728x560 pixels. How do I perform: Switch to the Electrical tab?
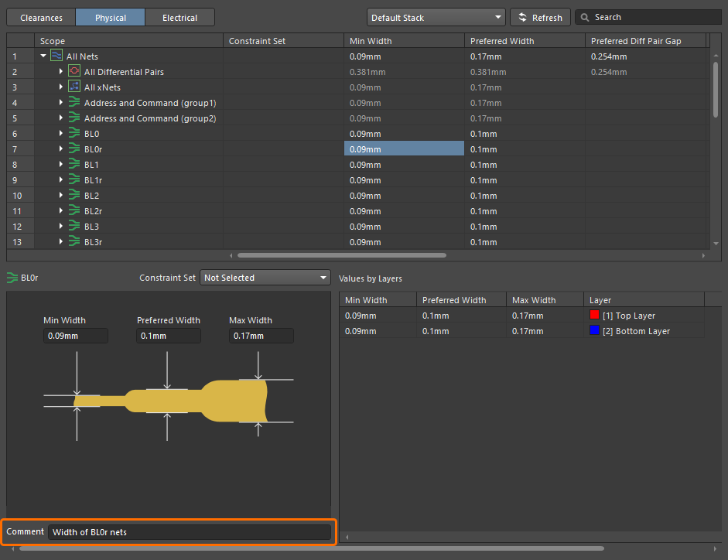[x=179, y=17]
